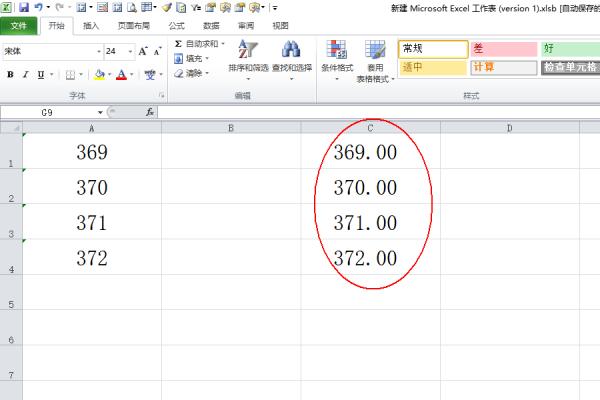Open the font size 24 dropdown

[x=130, y=51]
